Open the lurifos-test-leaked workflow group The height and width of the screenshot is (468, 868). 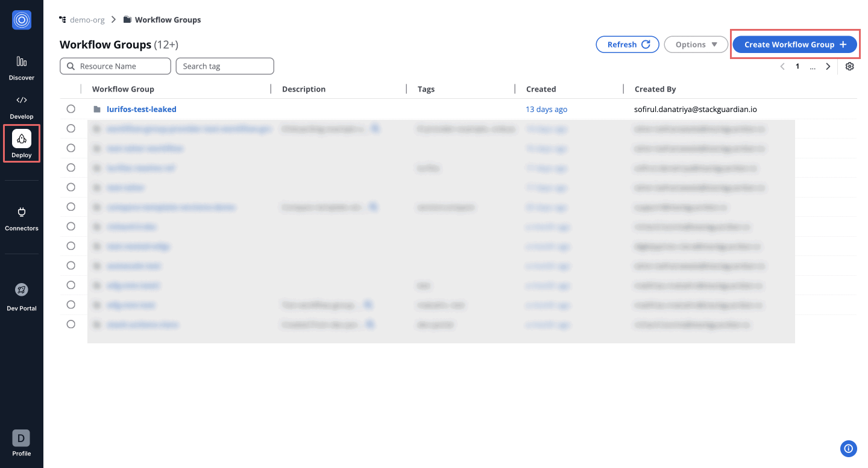(142, 110)
